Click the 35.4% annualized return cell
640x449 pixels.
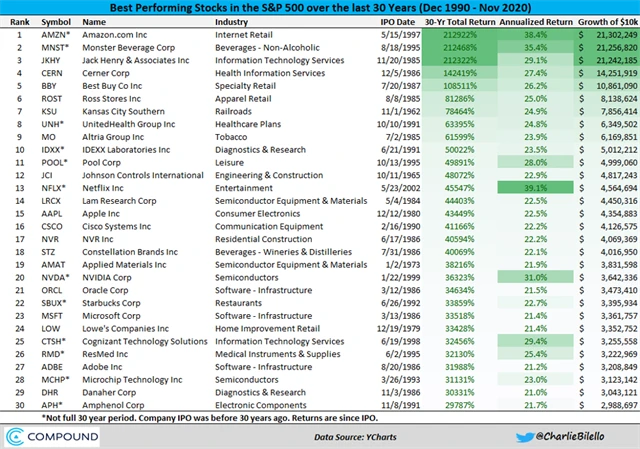click(x=536, y=48)
